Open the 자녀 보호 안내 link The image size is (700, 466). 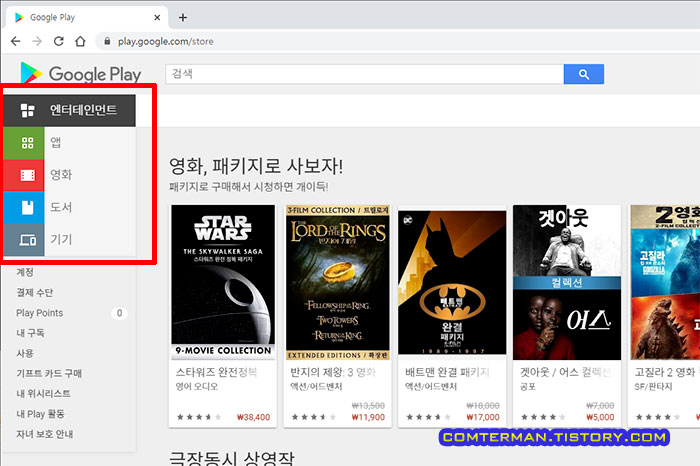coord(45,434)
